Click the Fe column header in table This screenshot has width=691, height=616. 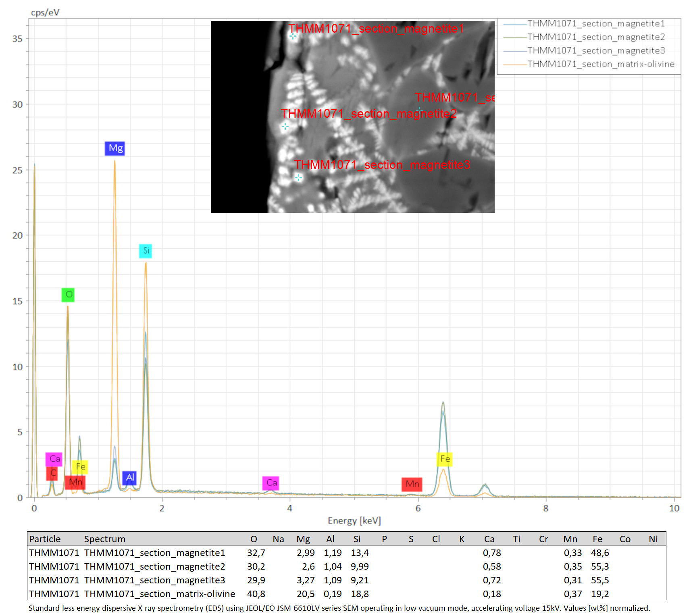coord(597,539)
